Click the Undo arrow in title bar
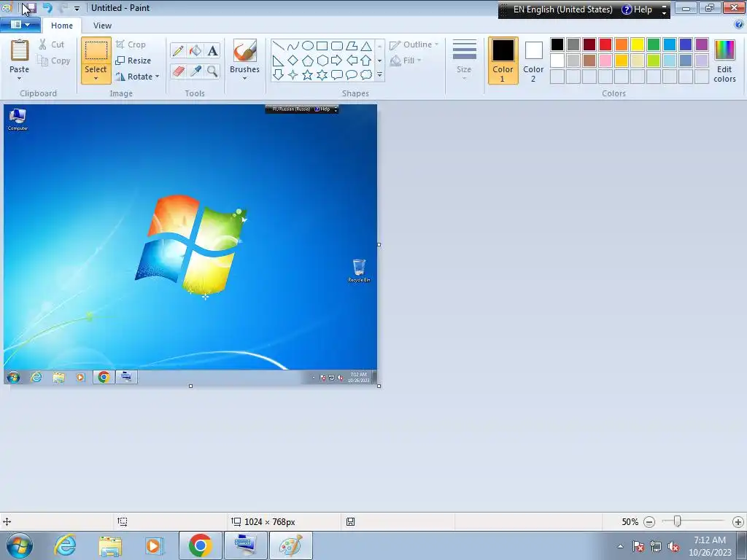 [47, 8]
